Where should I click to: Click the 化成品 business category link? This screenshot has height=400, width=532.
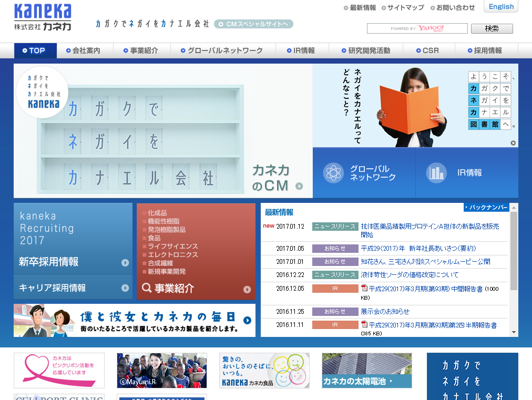point(157,213)
